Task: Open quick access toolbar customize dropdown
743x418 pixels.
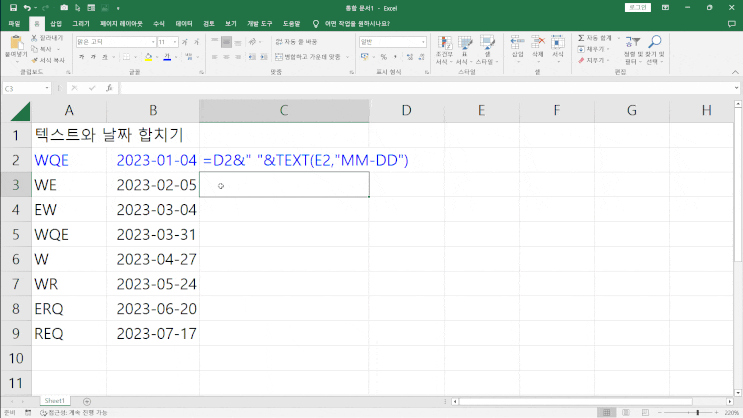Action: tap(118, 8)
